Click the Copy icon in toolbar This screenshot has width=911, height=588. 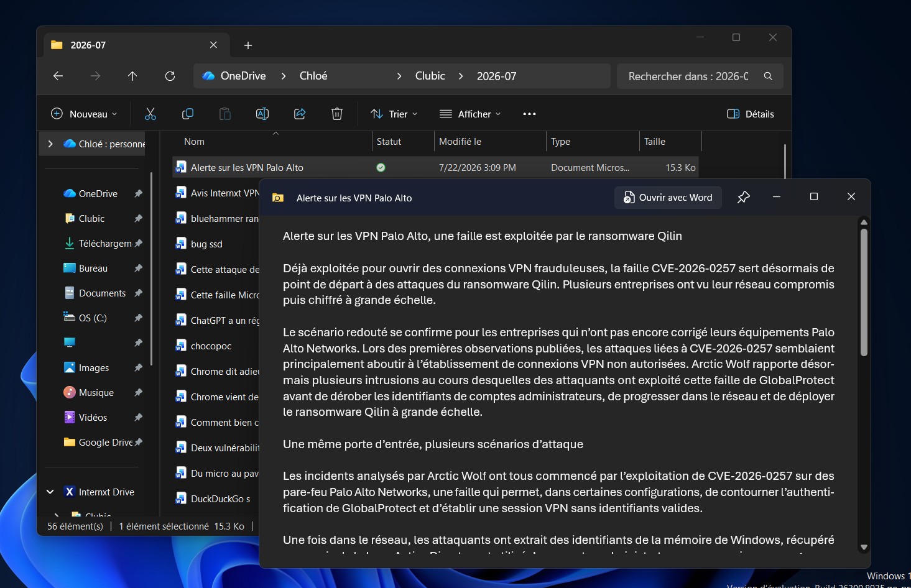[188, 114]
